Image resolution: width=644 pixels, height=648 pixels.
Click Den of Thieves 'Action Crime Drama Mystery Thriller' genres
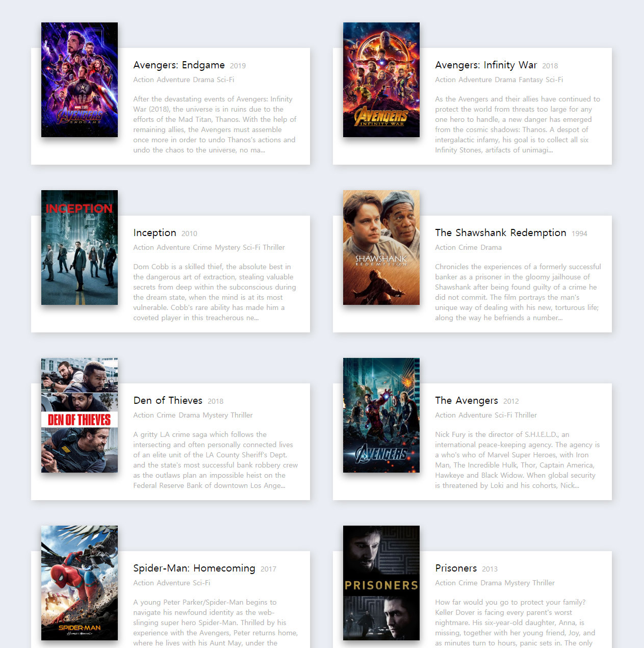click(193, 415)
